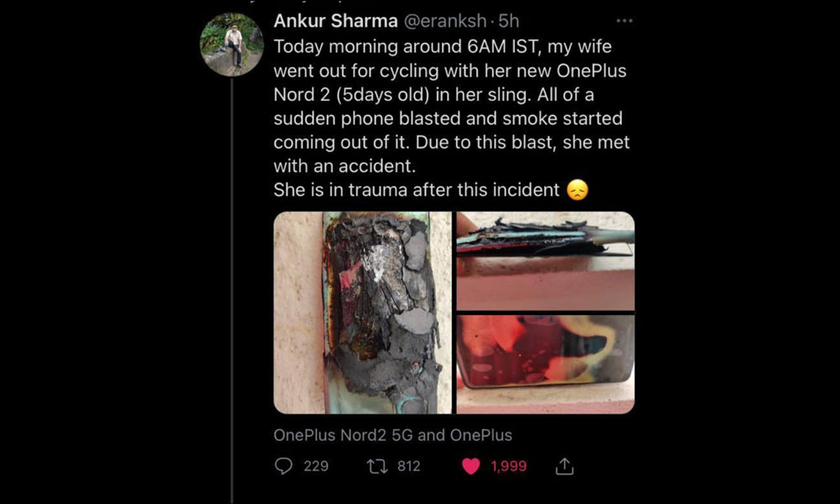Open the three-dot more options menu
This screenshot has height=504, width=840.
pos(624,21)
